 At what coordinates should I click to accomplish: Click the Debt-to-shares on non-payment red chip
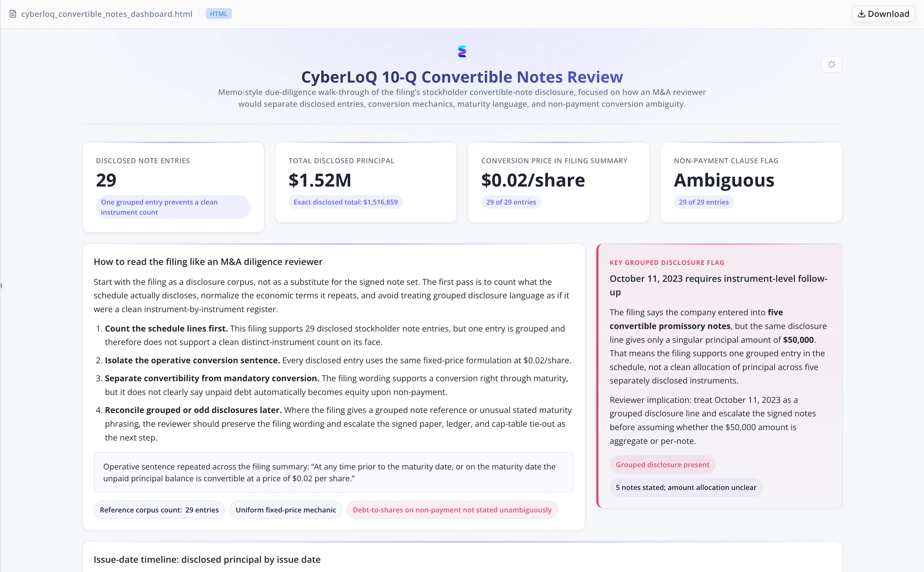tap(452, 510)
